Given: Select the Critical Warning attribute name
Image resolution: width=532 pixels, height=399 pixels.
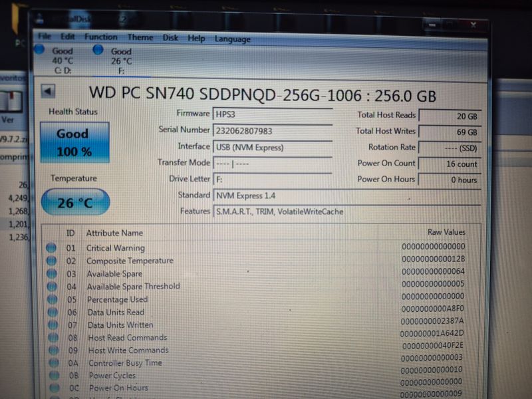Looking at the screenshot, I should tap(115, 248).
